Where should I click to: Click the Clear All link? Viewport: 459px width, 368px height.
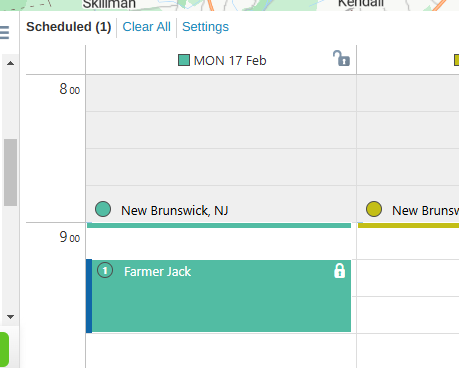pyautogui.click(x=146, y=27)
